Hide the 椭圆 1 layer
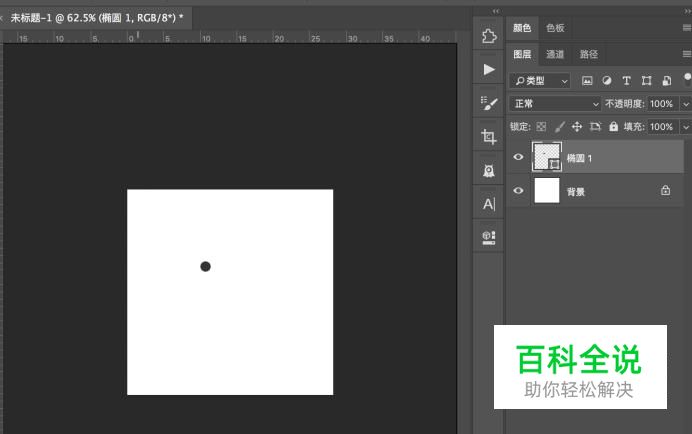The height and width of the screenshot is (434, 692). tap(518, 158)
